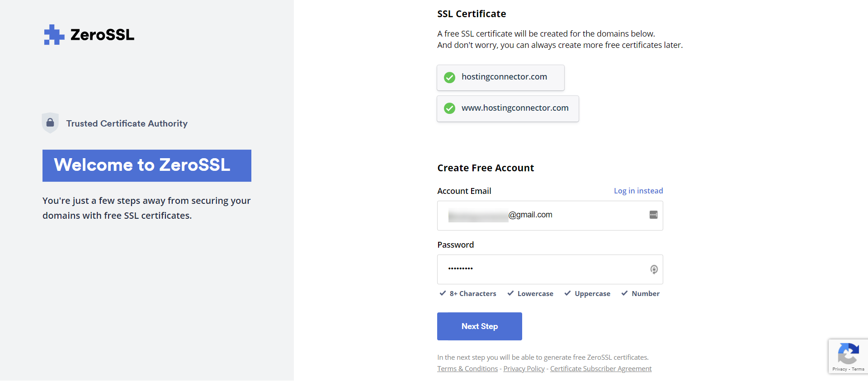Click the autofill key icon in password field
Image resolution: width=868 pixels, height=381 pixels.
(654, 269)
